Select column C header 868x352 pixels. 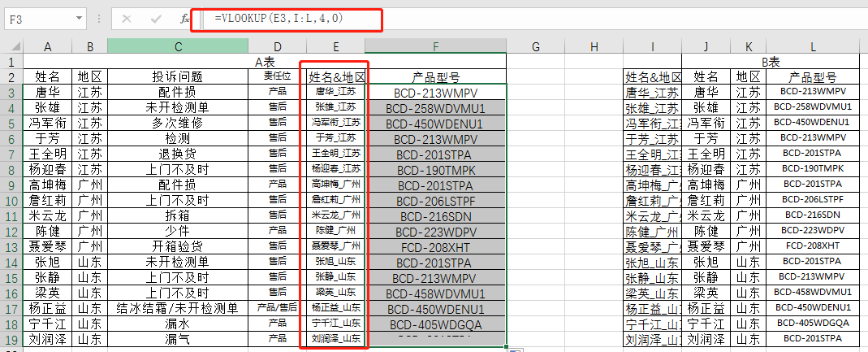tap(178, 47)
